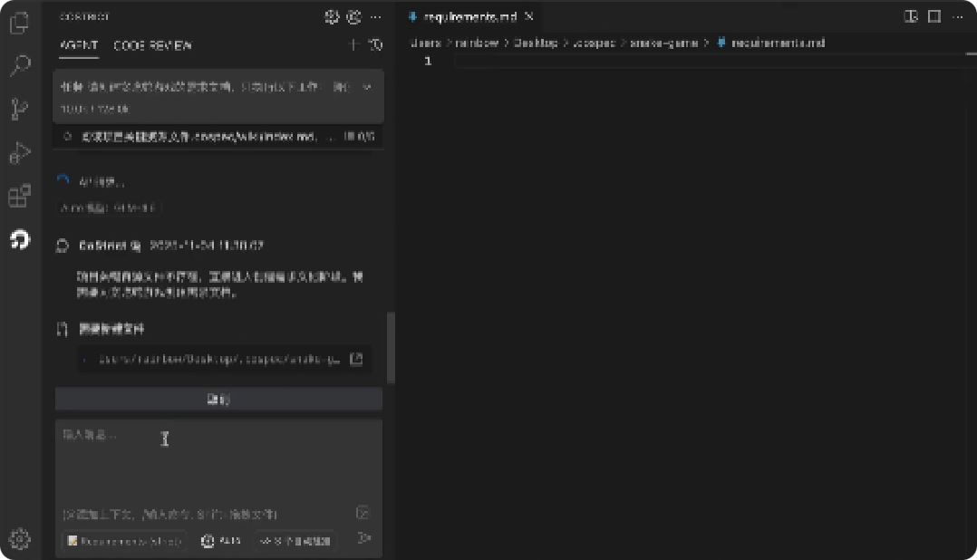Select the Costrict icon in activity bar
977x560 pixels.
pos(20,240)
